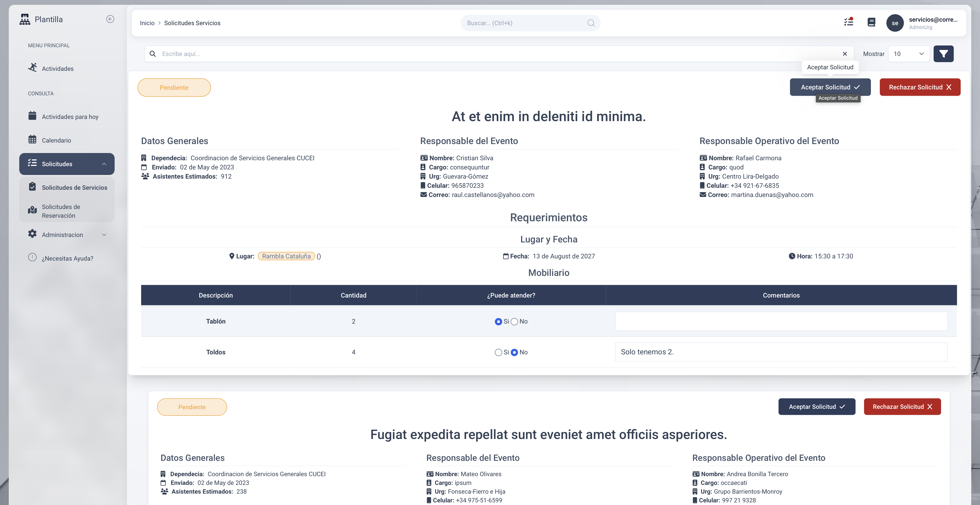Image resolution: width=980 pixels, height=505 pixels.
Task: Click first Rechazar Solicitud button
Action: point(919,87)
